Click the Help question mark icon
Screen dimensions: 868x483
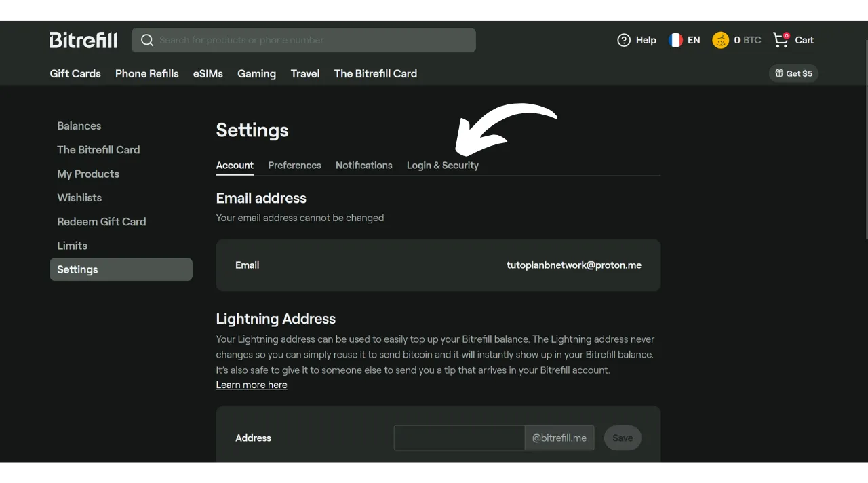click(x=624, y=40)
